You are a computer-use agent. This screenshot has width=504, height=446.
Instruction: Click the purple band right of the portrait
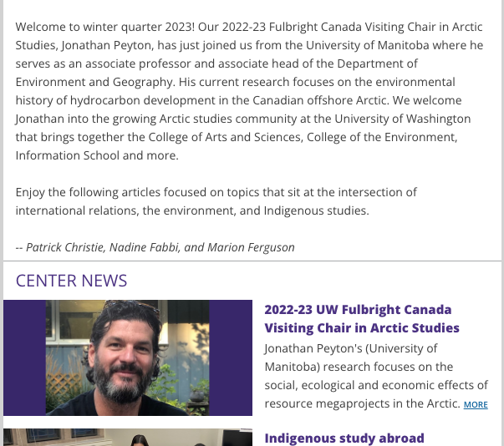click(231, 357)
